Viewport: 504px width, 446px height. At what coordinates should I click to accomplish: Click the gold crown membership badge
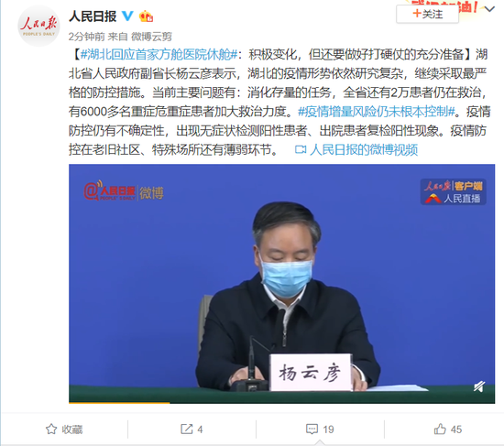click(x=146, y=16)
